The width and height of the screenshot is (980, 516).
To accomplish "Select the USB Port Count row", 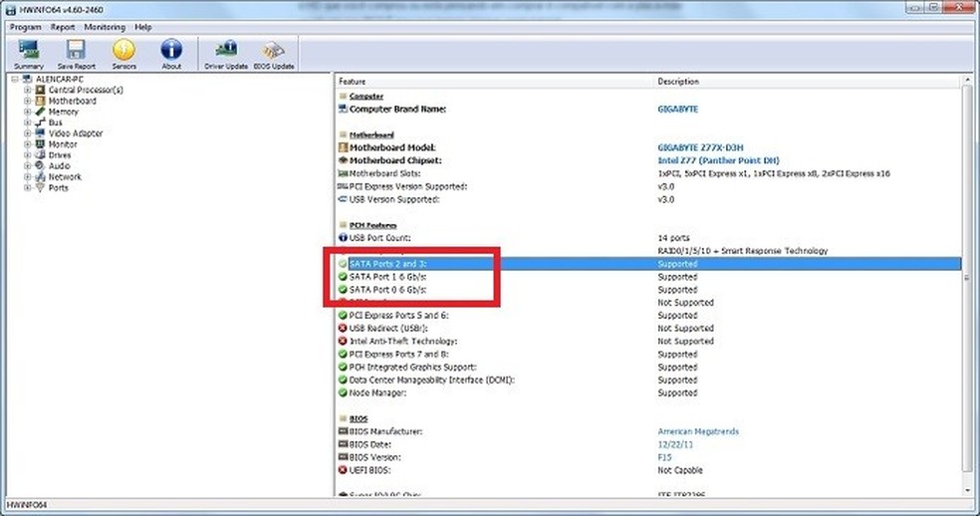I will pos(648,238).
